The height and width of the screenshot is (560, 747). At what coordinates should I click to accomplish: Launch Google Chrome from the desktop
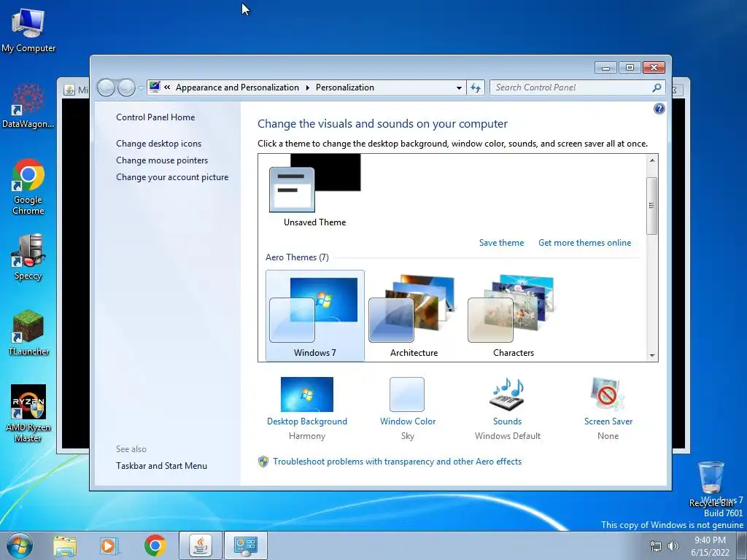click(28, 186)
